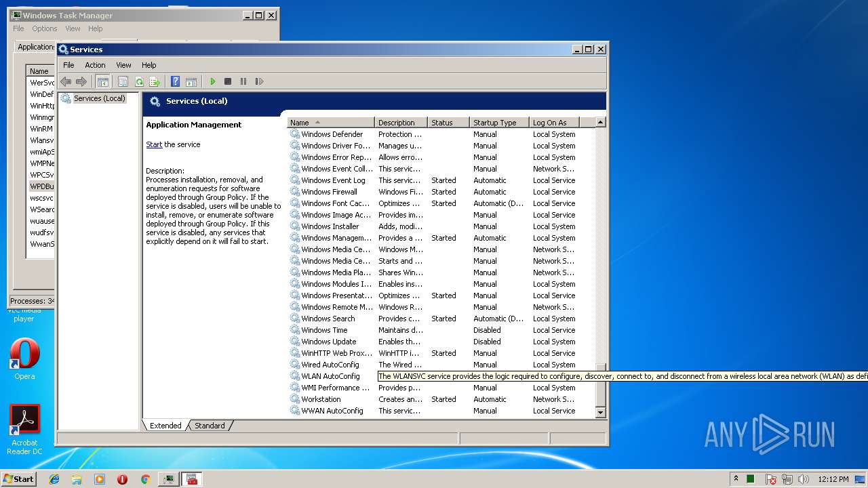The width and height of the screenshot is (868, 488).
Task: Open Google Chrome from taskbar
Action: point(145,479)
